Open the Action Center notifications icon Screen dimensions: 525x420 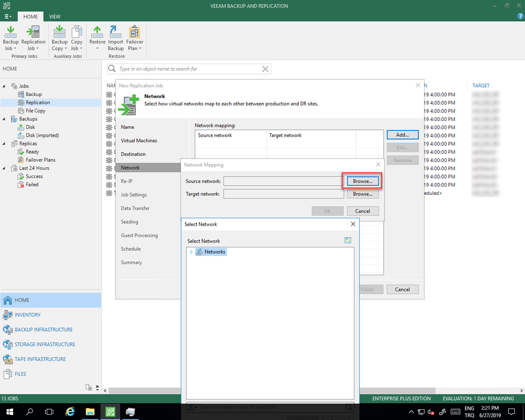point(511,412)
